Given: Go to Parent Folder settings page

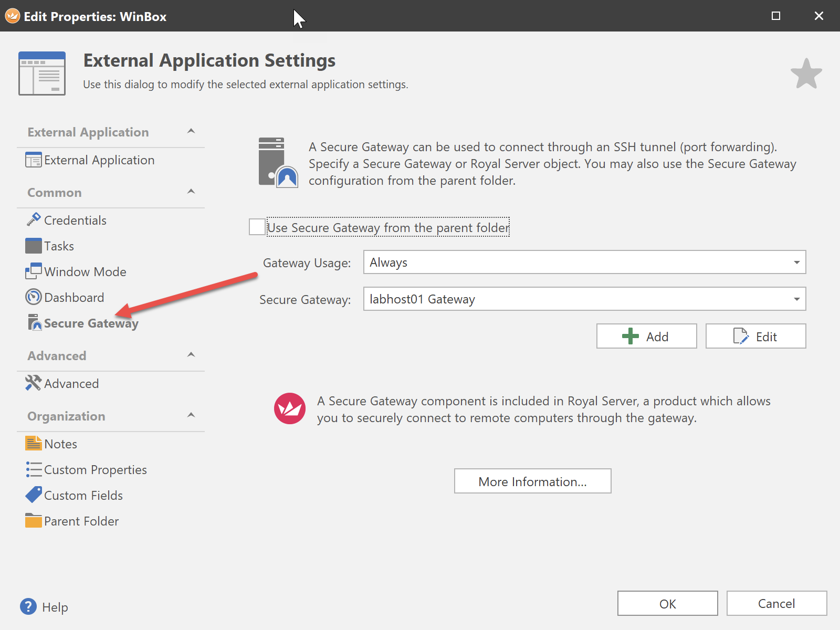Looking at the screenshot, I should [x=81, y=521].
